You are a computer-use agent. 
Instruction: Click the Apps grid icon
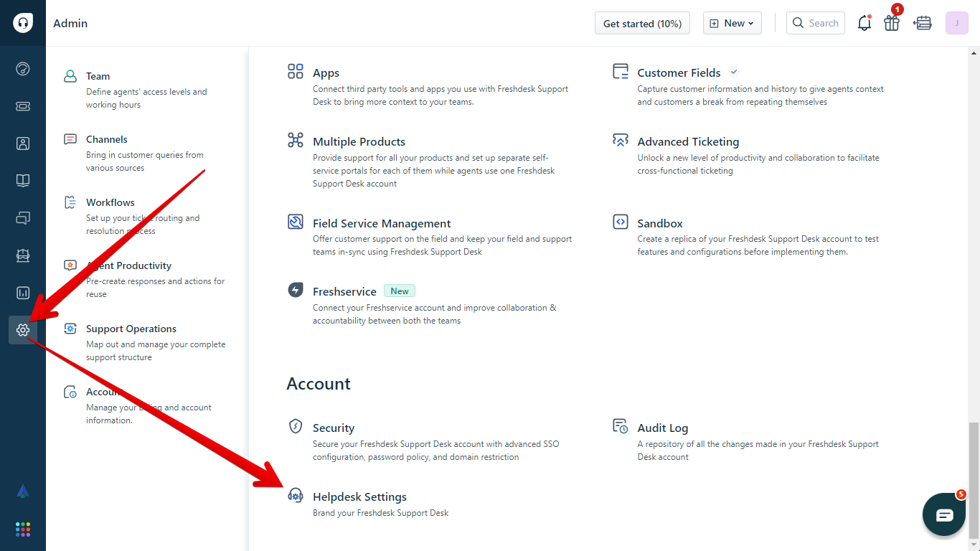click(x=296, y=71)
